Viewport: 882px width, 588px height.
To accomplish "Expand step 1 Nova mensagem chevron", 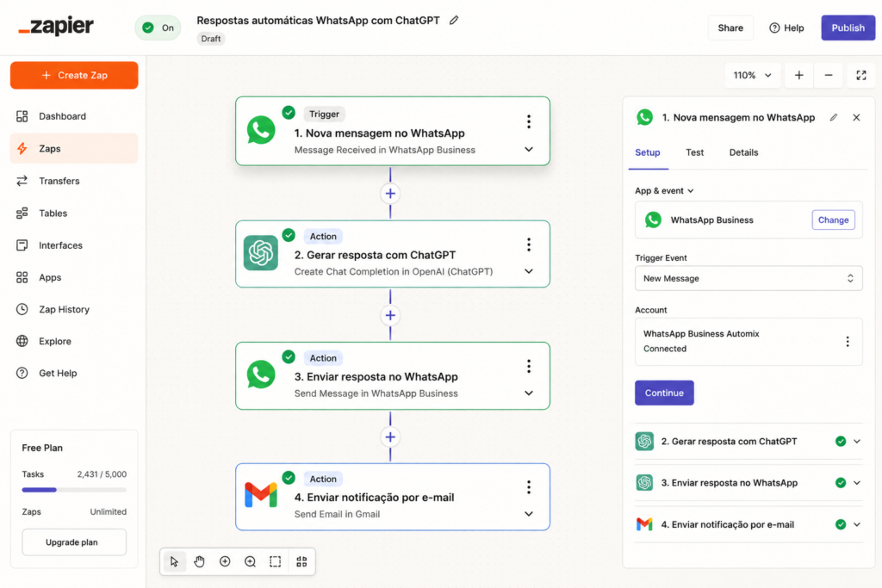I will click(529, 150).
